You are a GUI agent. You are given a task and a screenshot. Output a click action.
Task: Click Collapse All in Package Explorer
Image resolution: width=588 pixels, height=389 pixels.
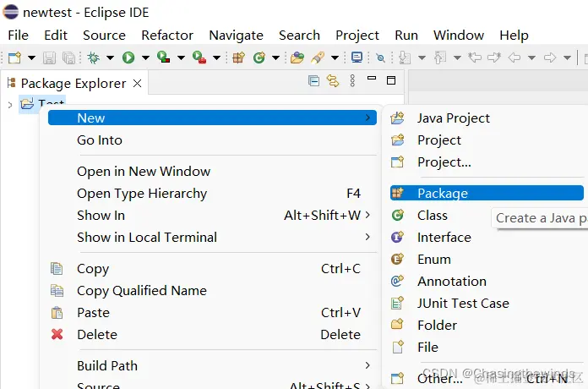point(313,80)
